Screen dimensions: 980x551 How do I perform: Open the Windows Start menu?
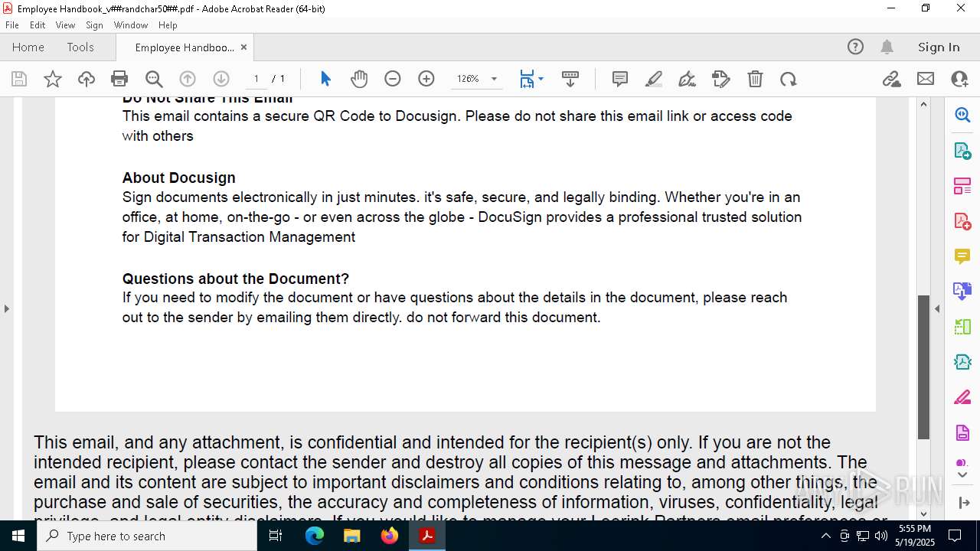18,536
